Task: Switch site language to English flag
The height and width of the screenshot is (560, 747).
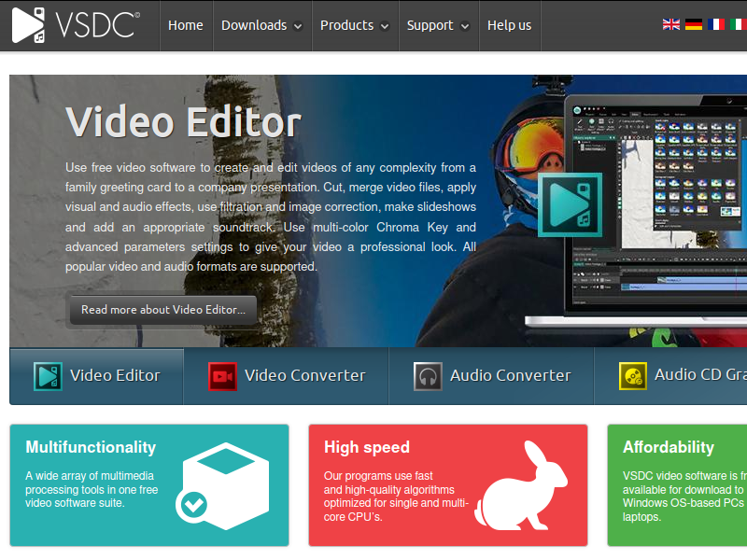Action: (x=670, y=24)
